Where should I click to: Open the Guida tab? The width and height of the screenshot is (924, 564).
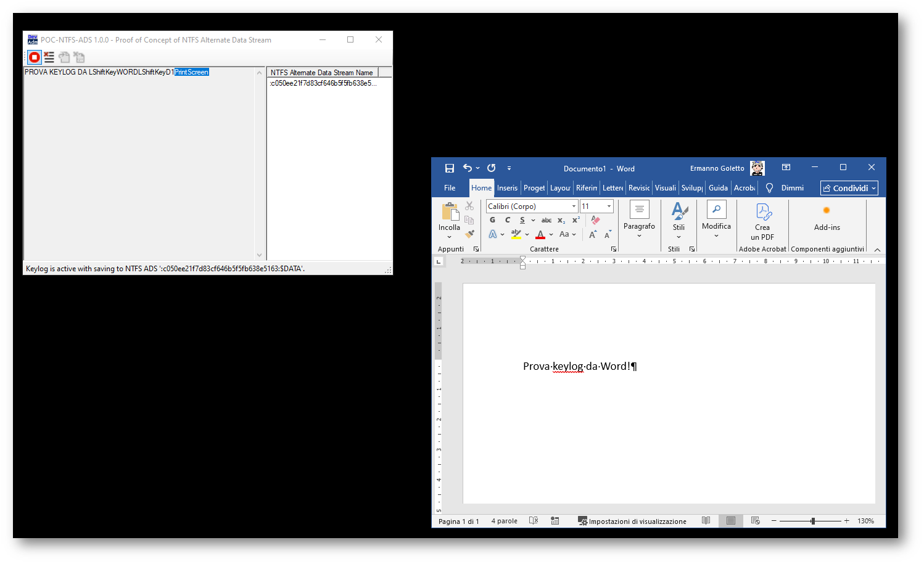pos(718,188)
